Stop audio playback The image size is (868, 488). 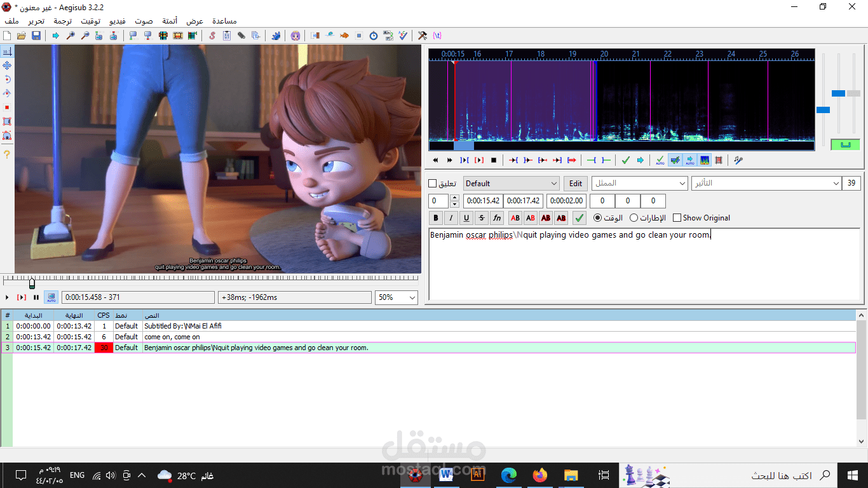(494, 160)
